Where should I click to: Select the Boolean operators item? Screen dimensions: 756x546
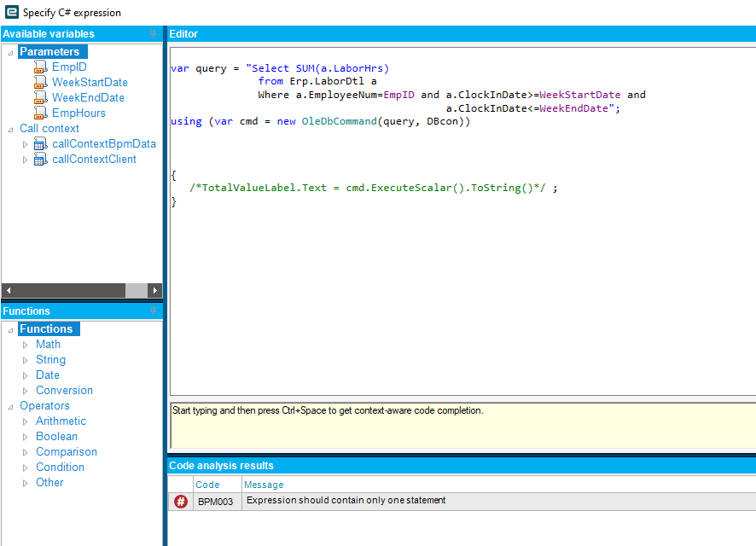point(56,437)
